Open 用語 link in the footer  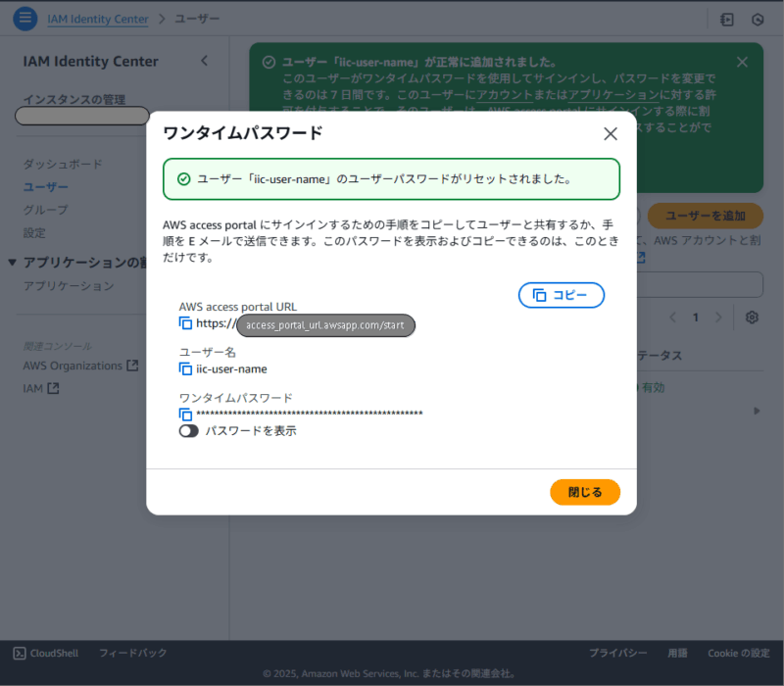(677, 653)
